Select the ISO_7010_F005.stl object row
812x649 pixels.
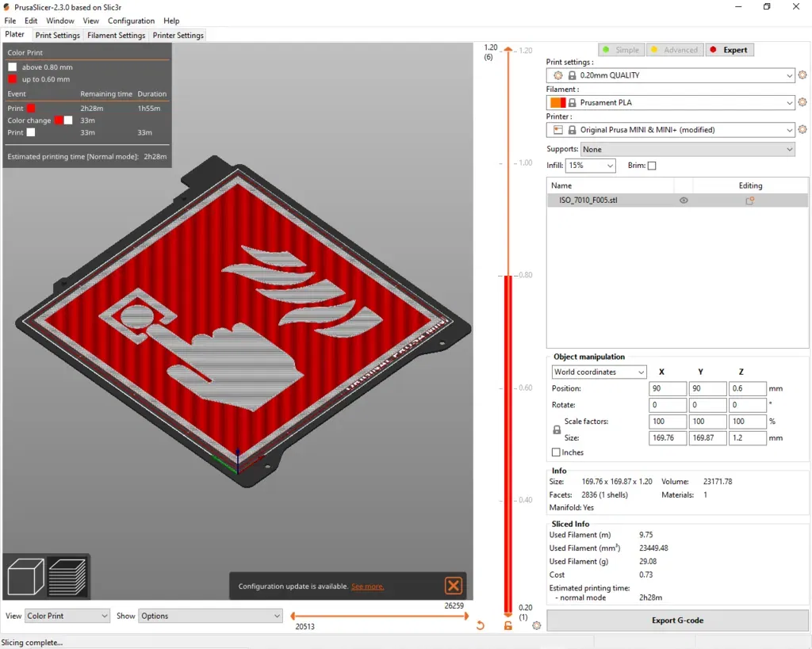pos(677,200)
